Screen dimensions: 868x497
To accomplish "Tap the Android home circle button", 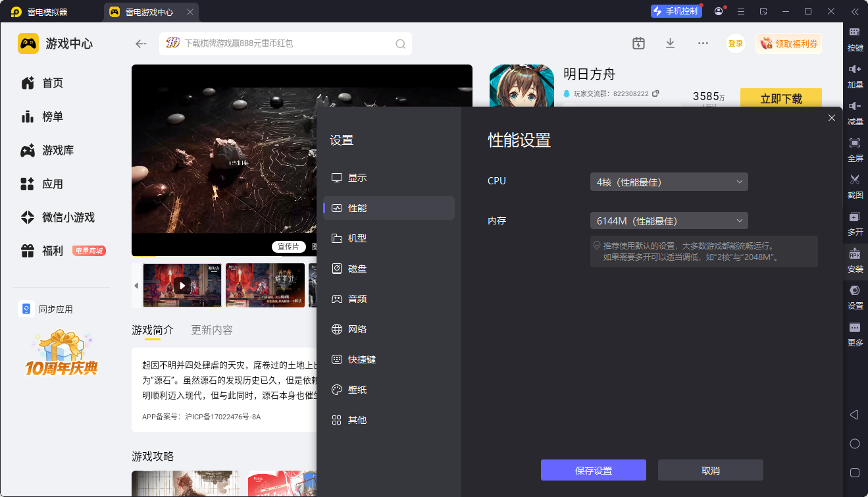I will pyautogui.click(x=855, y=444).
